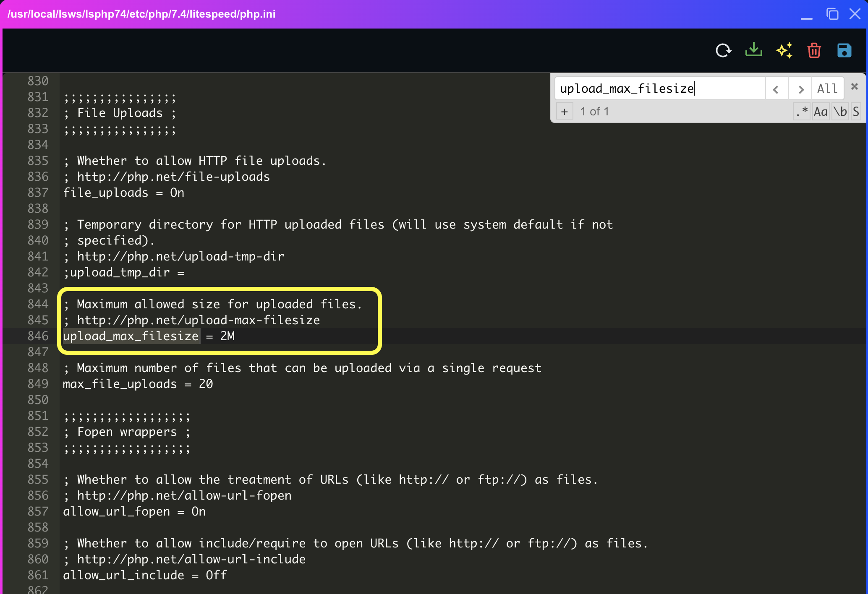This screenshot has height=594, width=868.
Task: Toggle RegExp search option
Action: (801, 112)
